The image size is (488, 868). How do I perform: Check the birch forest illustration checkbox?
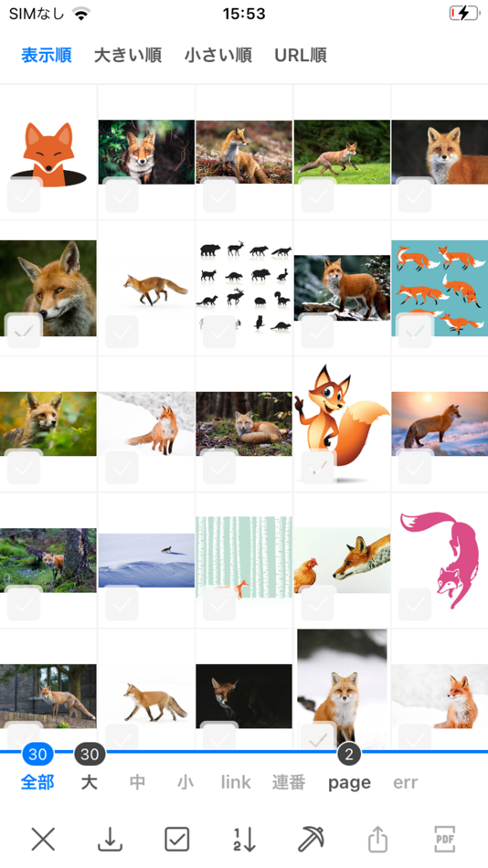(219, 603)
